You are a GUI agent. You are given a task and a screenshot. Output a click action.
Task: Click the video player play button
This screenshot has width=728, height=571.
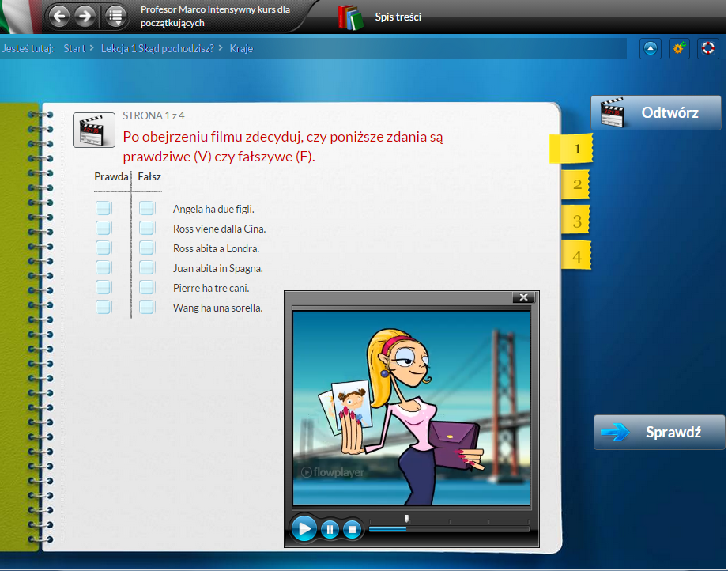tap(304, 528)
